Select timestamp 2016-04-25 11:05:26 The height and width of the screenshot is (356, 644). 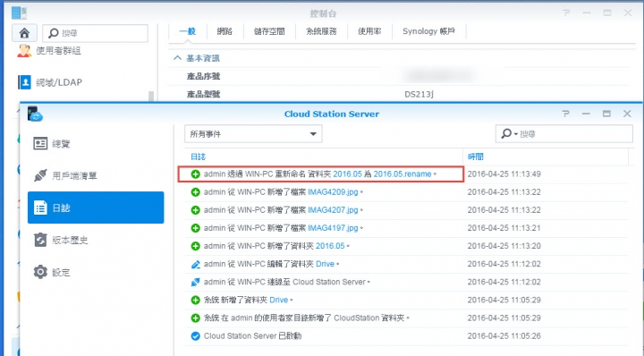click(x=504, y=336)
